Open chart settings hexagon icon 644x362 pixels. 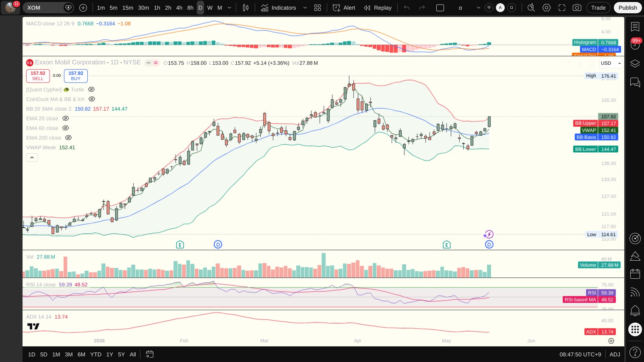[547, 8]
